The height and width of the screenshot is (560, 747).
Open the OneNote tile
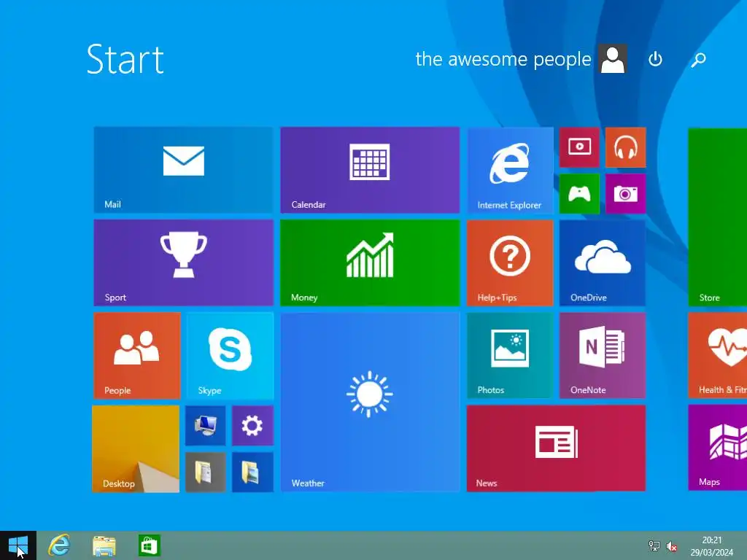pos(602,355)
